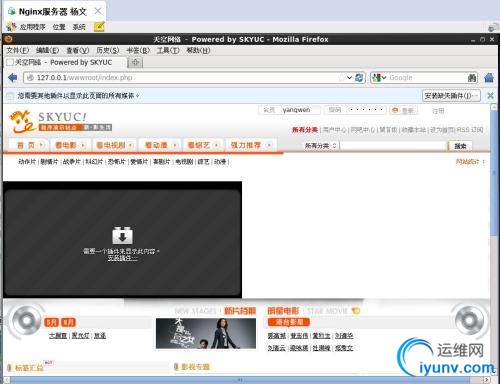Click the 搜索 search button
This screenshot has height=384, width=500.
(x=460, y=146)
